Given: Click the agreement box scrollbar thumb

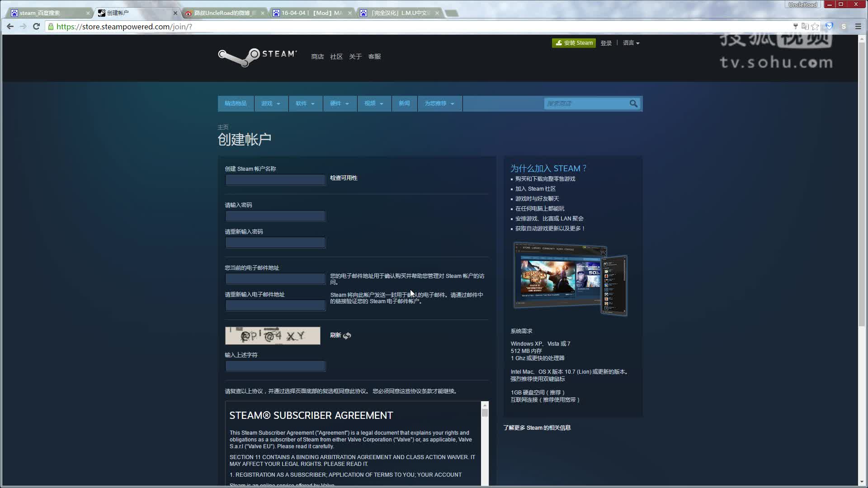Looking at the screenshot, I should 485,413.
